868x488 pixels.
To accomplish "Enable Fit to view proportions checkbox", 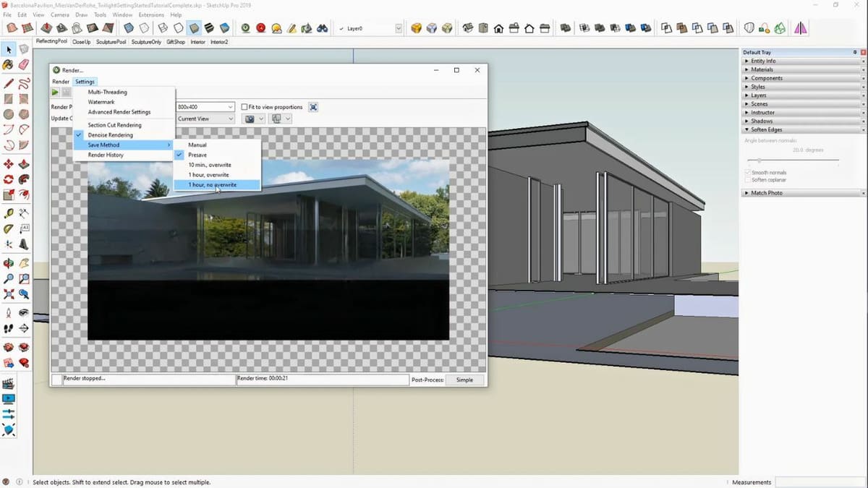I will [x=244, y=107].
